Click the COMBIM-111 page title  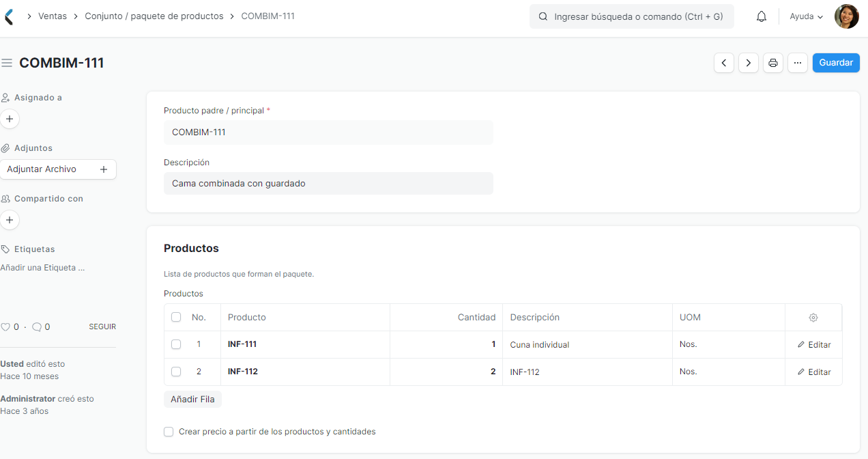[x=61, y=63]
